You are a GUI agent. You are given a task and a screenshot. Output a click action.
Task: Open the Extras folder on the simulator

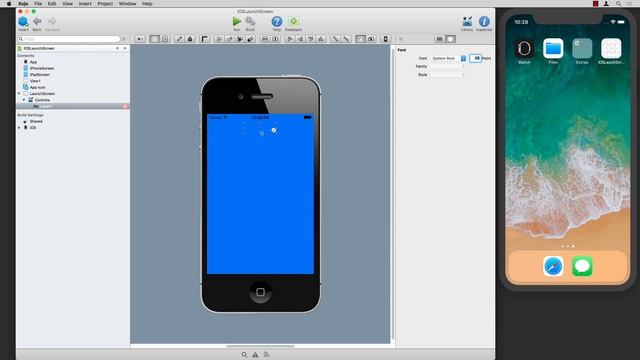[582, 49]
